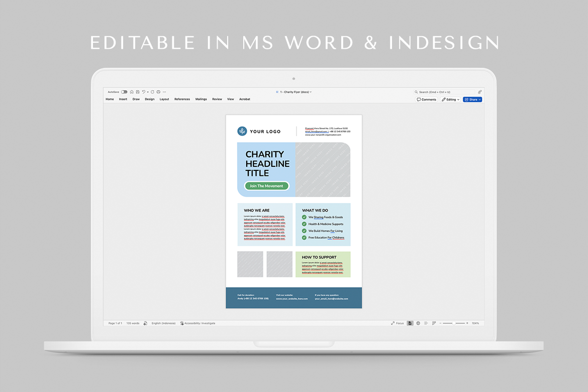Viewport: 588px width, 392px height.
Task: Click the Print icon in title bar
Action: point(158,92)
